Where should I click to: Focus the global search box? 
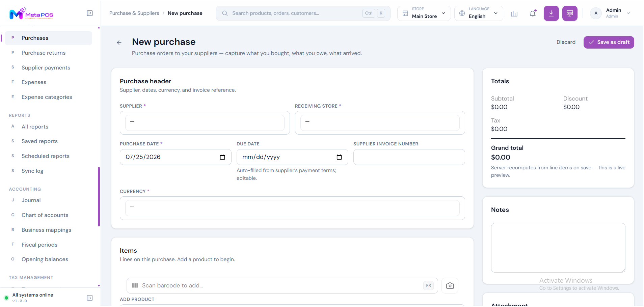click(x=303, y=13)
